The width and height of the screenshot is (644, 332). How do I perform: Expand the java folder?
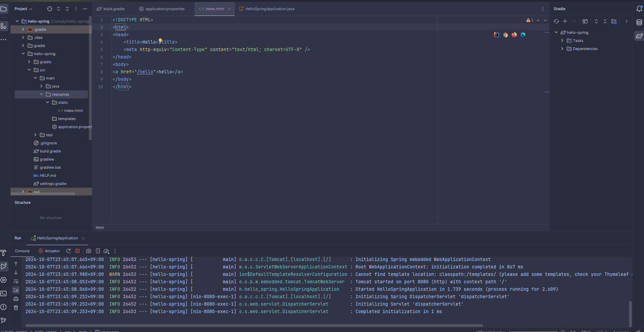(42, 86)
